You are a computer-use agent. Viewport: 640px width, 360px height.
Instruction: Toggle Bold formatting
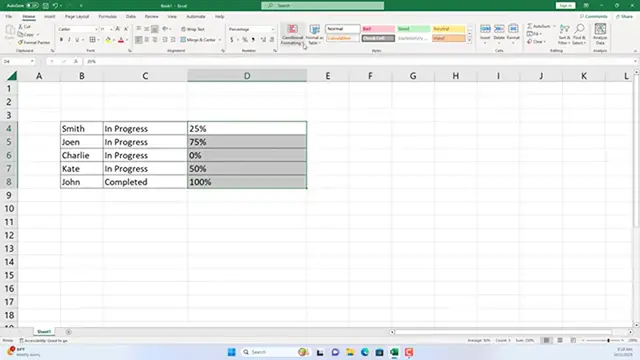(61, 40)
